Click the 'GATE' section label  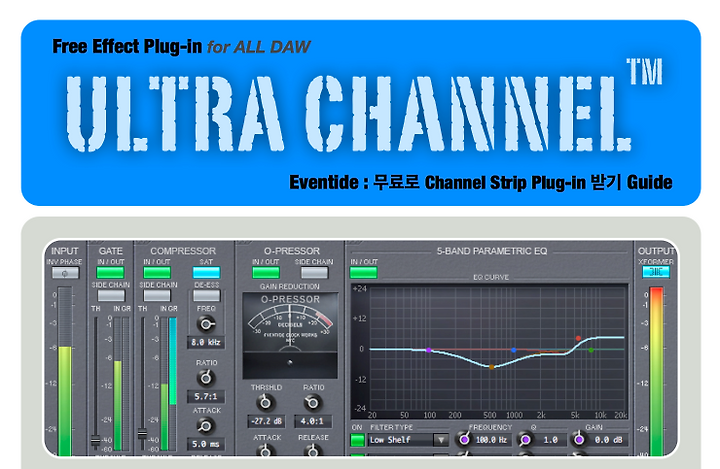point(111,251)
